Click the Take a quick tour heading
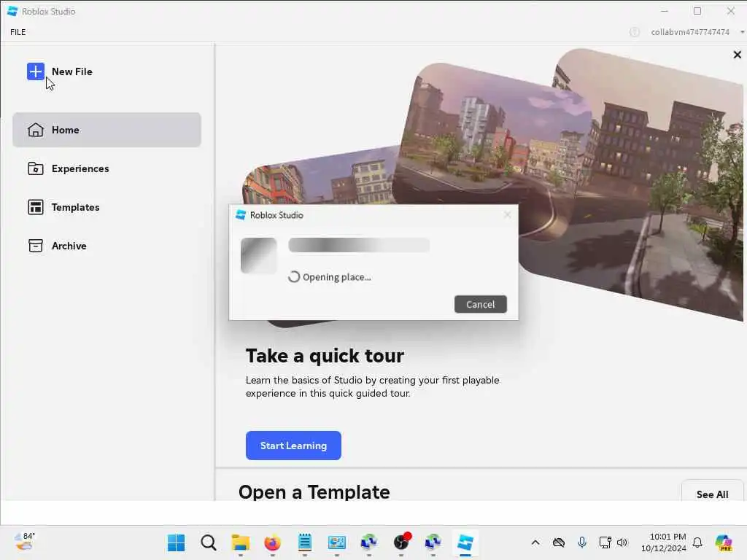The width and height of the screenshot is (747, 560). click(x=325, y=356)
